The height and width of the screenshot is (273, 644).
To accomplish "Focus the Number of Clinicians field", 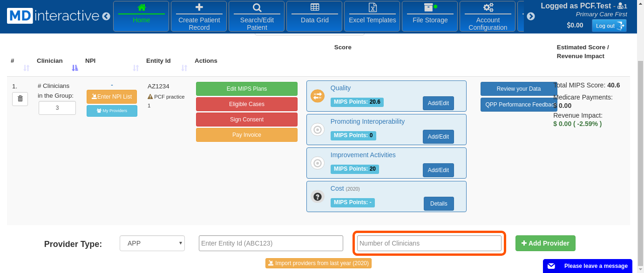I will click(x=429, y=243).
